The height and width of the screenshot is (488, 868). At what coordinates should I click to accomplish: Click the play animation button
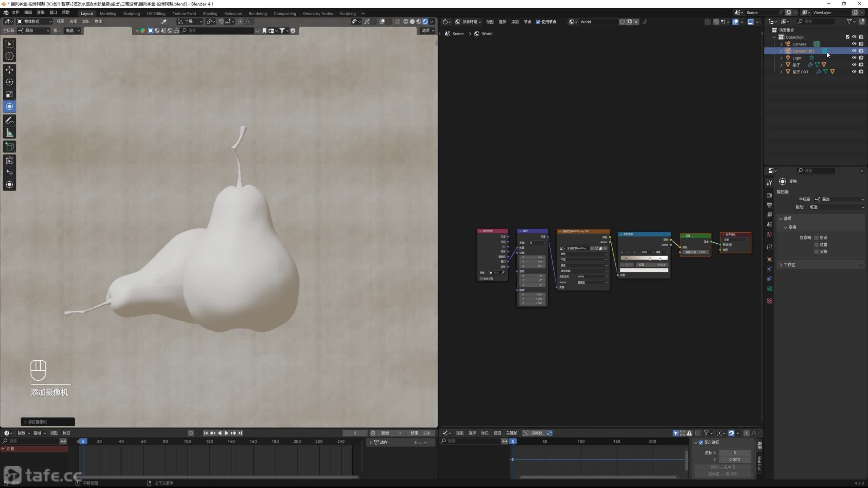point(226,433)
